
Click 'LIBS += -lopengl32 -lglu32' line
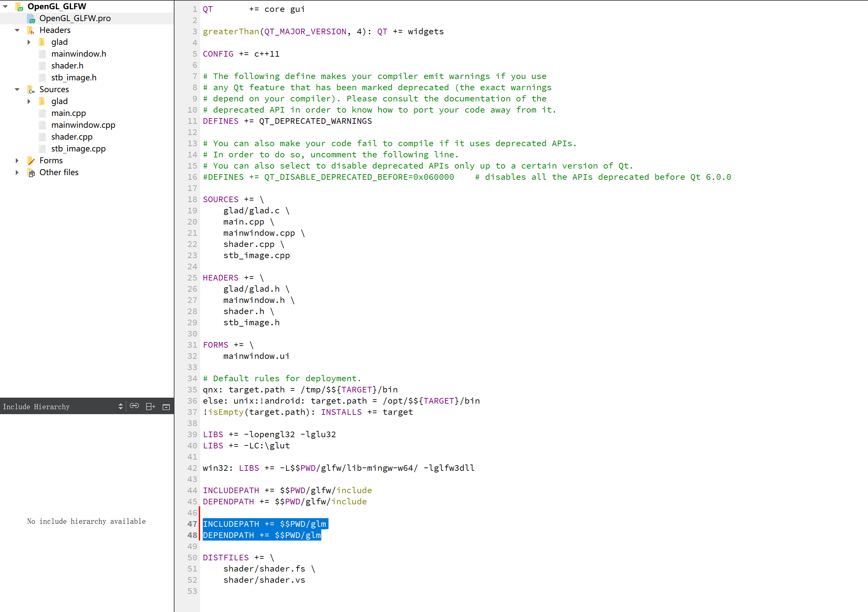pos(270,434)
